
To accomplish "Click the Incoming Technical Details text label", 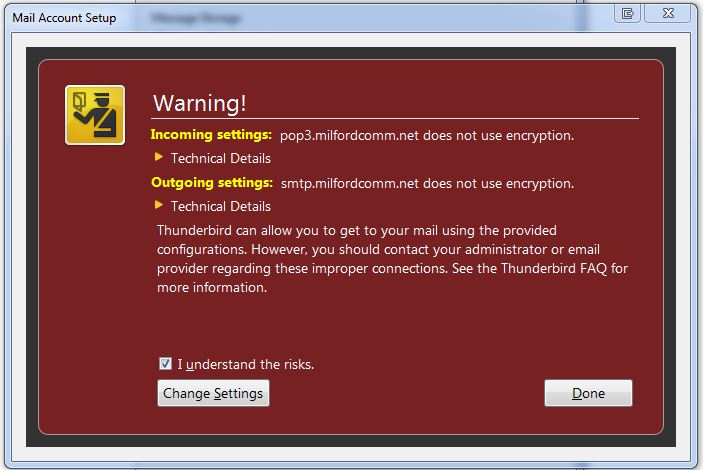I will point(221,158).
